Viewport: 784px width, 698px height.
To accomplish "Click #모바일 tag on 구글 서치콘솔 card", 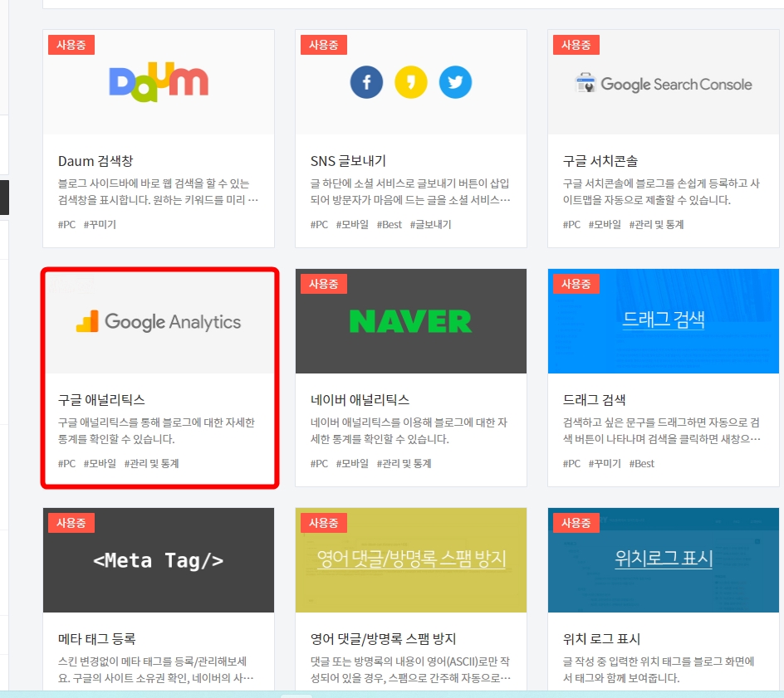I will click(605, 225).
